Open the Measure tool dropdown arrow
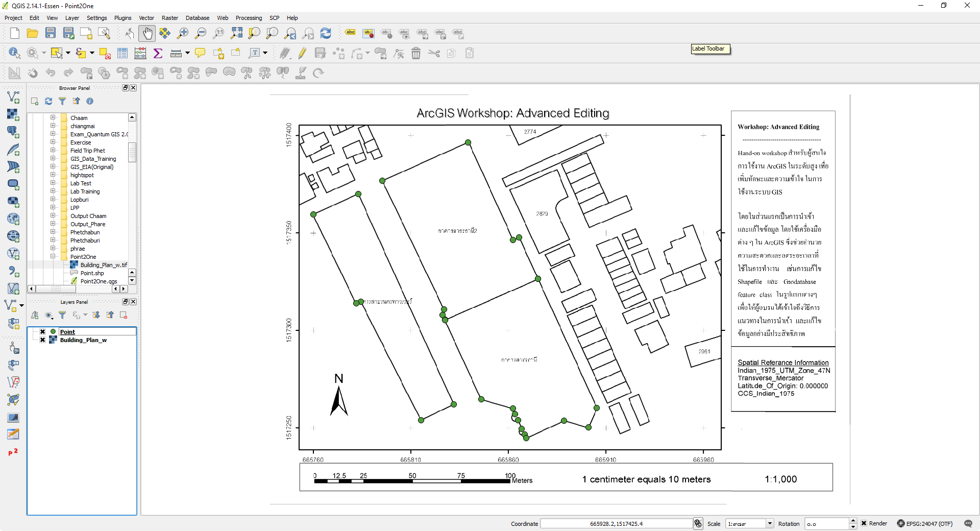 187,53
